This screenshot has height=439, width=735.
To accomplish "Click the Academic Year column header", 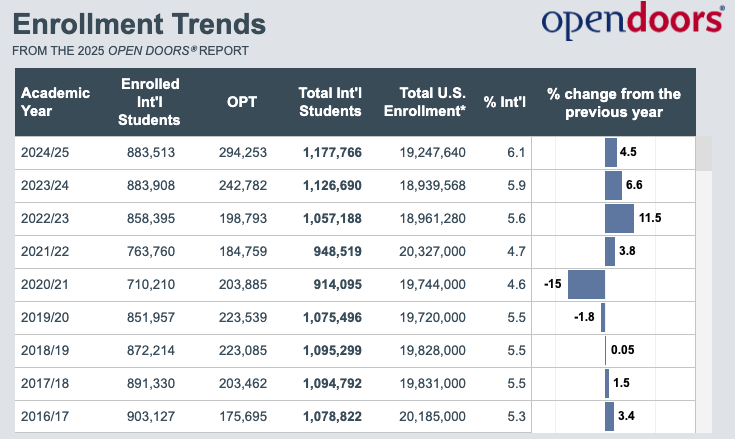I will (x=56, y=102).
